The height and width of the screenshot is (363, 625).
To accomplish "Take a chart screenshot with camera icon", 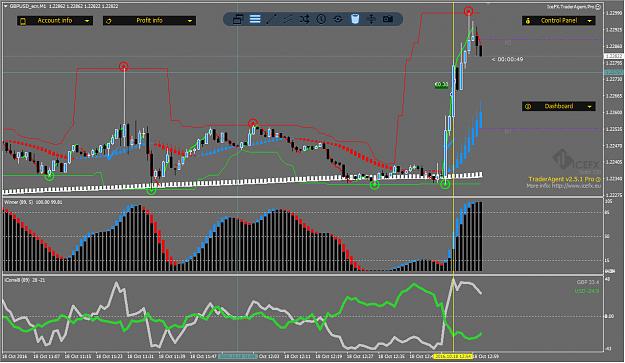I will point(388,19).
